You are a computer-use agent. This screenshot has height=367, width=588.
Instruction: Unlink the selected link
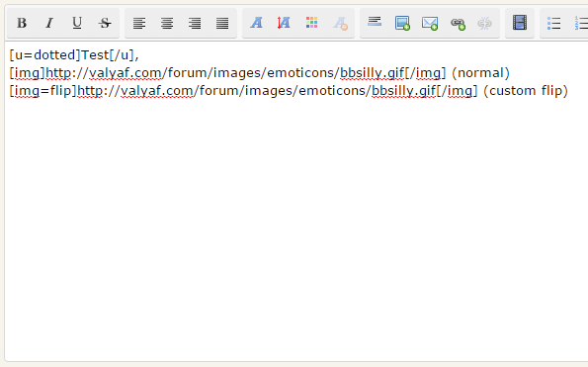[x=485, y=24]
